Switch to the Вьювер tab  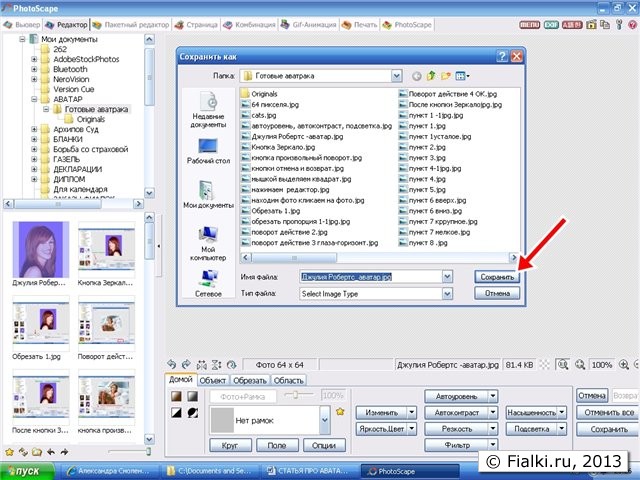[22, 25]
